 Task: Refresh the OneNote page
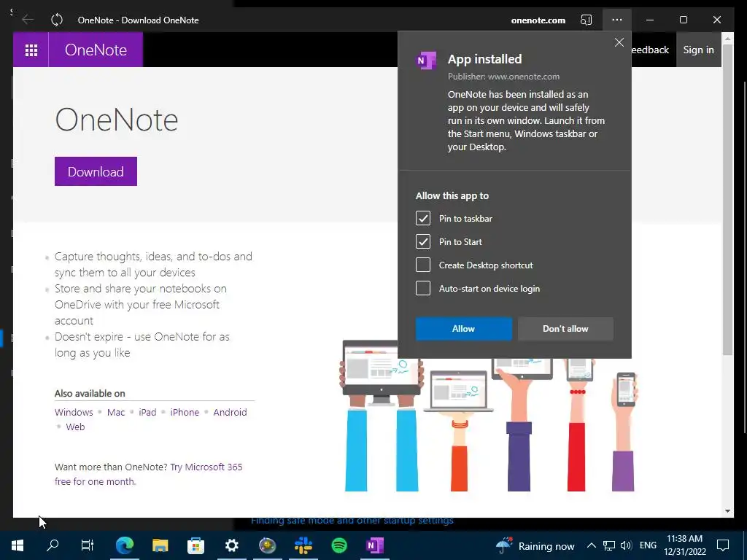coord(57,20)
